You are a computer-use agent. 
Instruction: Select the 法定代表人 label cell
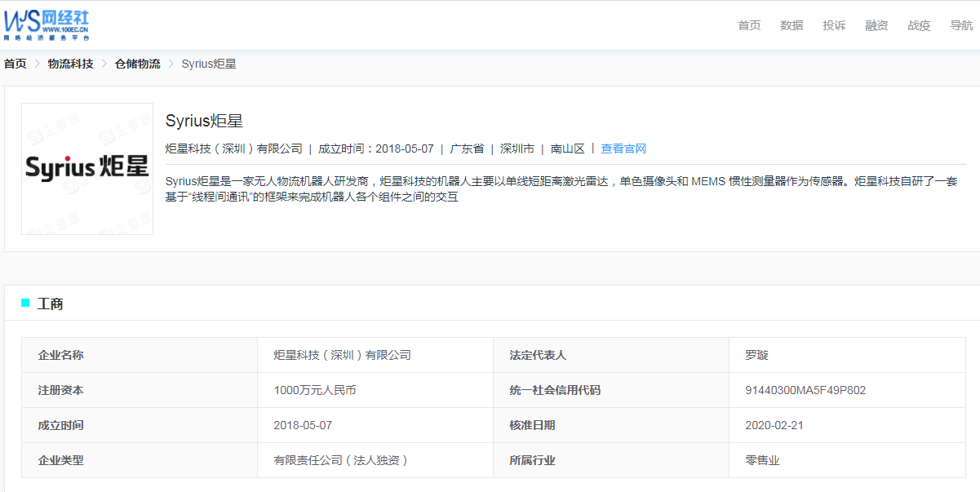(611, 355)
